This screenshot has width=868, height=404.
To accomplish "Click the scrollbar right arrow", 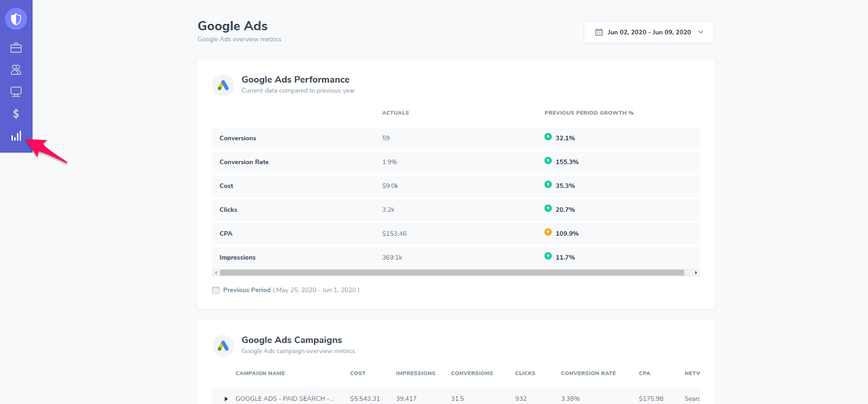I will 696,273.
